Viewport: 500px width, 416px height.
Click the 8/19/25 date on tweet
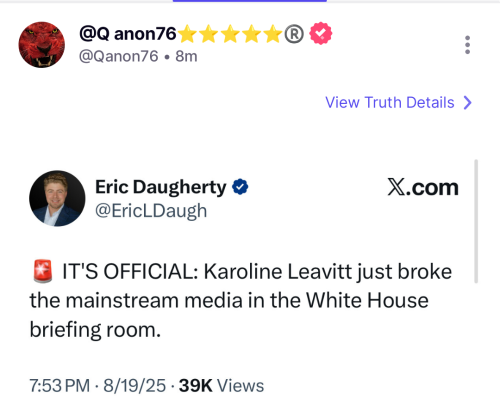134,386
